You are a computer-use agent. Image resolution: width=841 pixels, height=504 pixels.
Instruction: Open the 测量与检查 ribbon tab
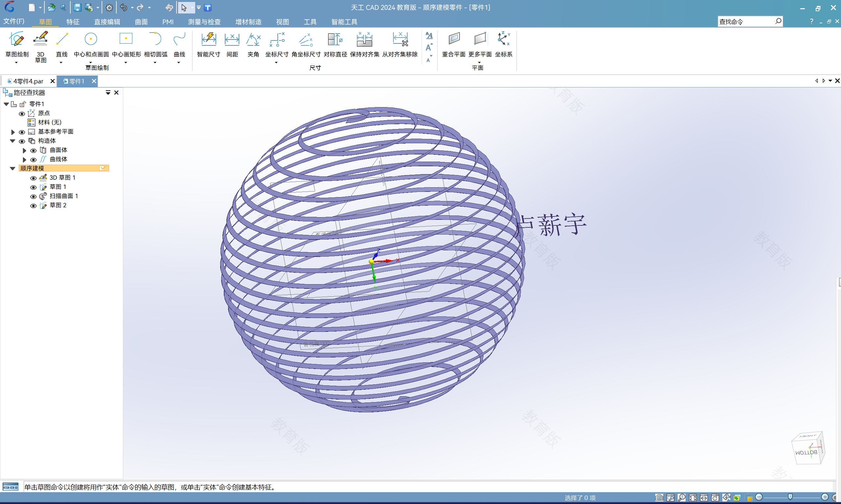pyautogui.click(x=204, y=22)
